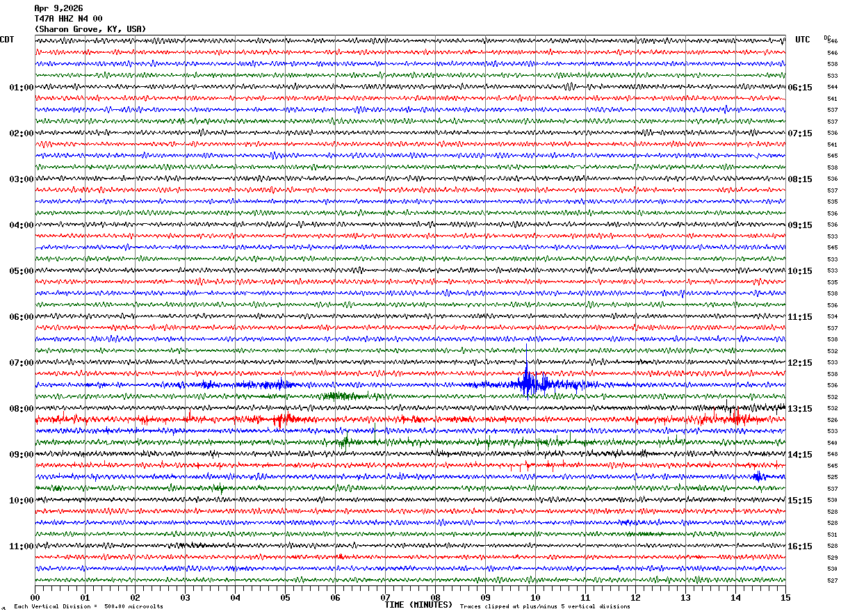841x616 pixels.
Task: Select the 05:00 CDT time label
Action: 22,271
